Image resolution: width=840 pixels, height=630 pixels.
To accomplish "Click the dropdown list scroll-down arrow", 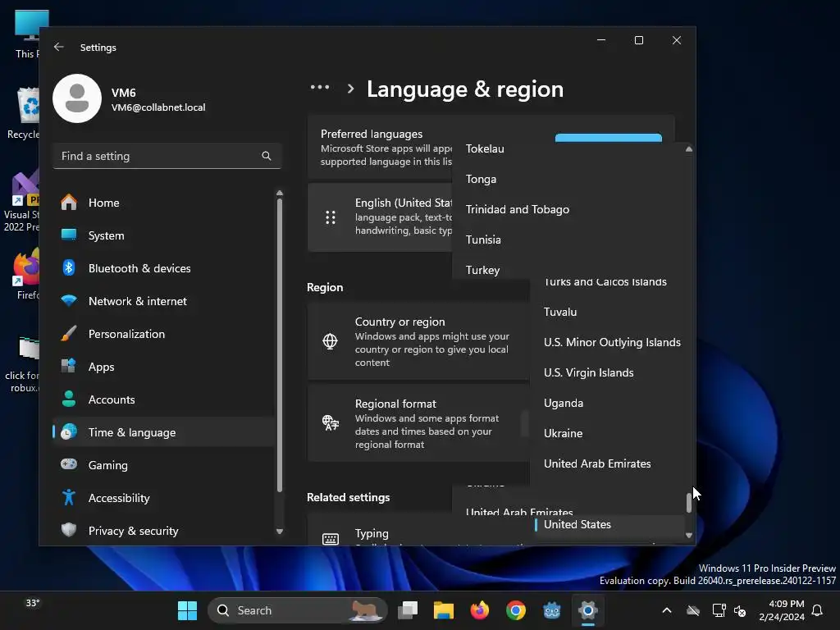I will [689, 535].
